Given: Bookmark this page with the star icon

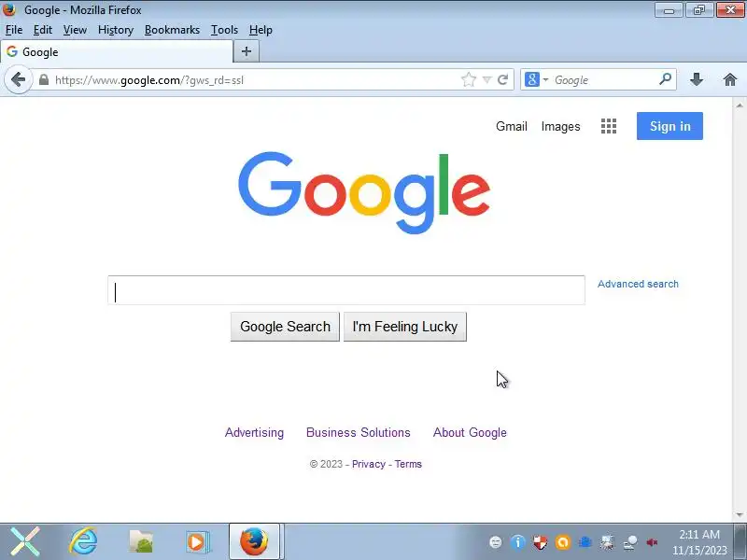Looking at the screenshot, I should tap(469, 79).
